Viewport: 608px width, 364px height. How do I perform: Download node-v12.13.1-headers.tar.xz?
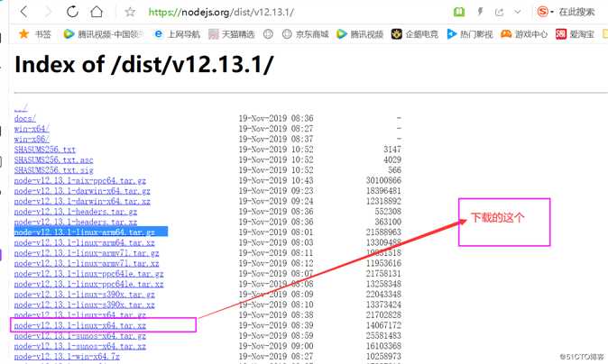[76, 223]
